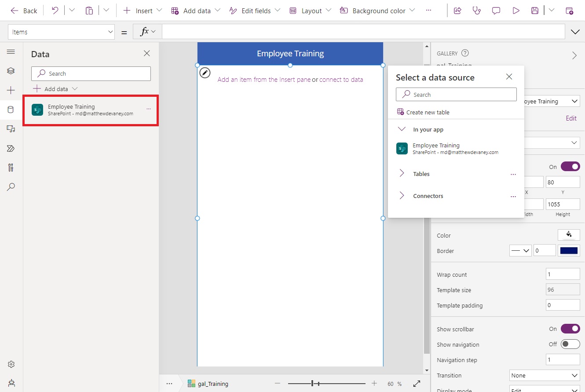Viewport: 585px width, 392px height.
Task: Open the Media panel
Action: (11, 128)
